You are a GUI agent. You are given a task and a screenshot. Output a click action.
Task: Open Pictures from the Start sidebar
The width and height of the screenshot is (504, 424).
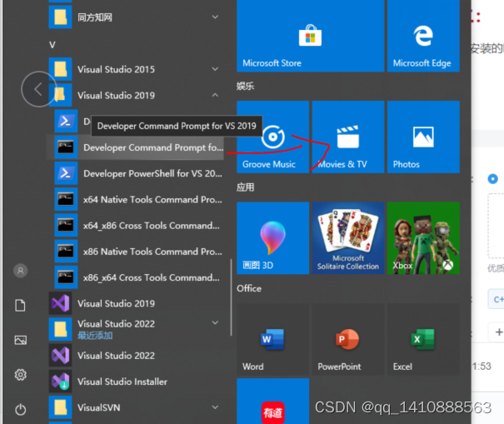coord(21,340)
